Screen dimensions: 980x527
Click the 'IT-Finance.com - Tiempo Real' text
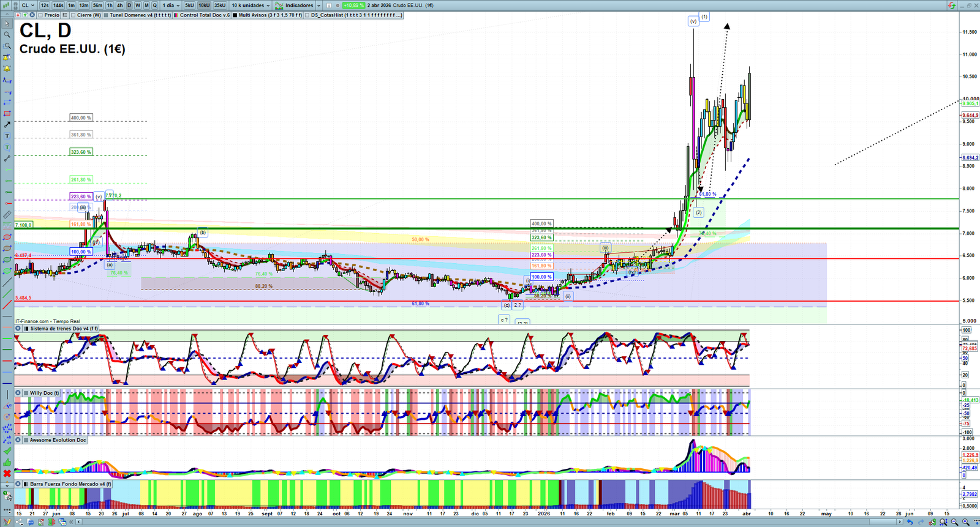click(x=48, y=321)
